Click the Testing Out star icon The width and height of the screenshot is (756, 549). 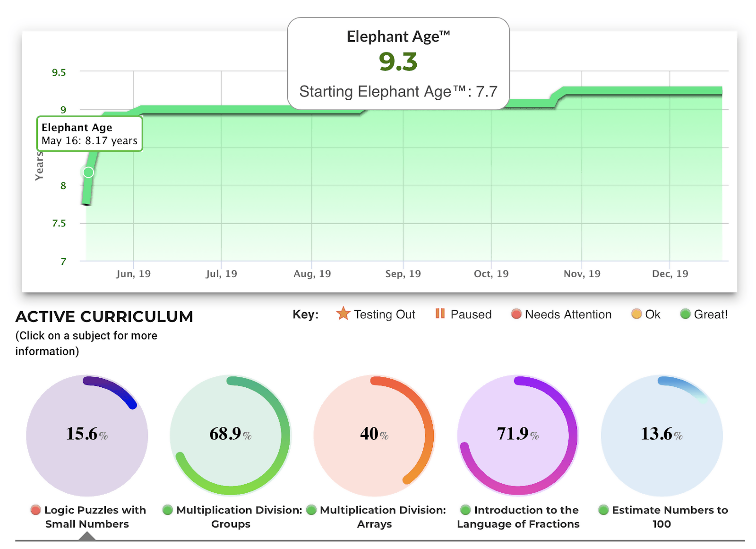tap(343, 313)
